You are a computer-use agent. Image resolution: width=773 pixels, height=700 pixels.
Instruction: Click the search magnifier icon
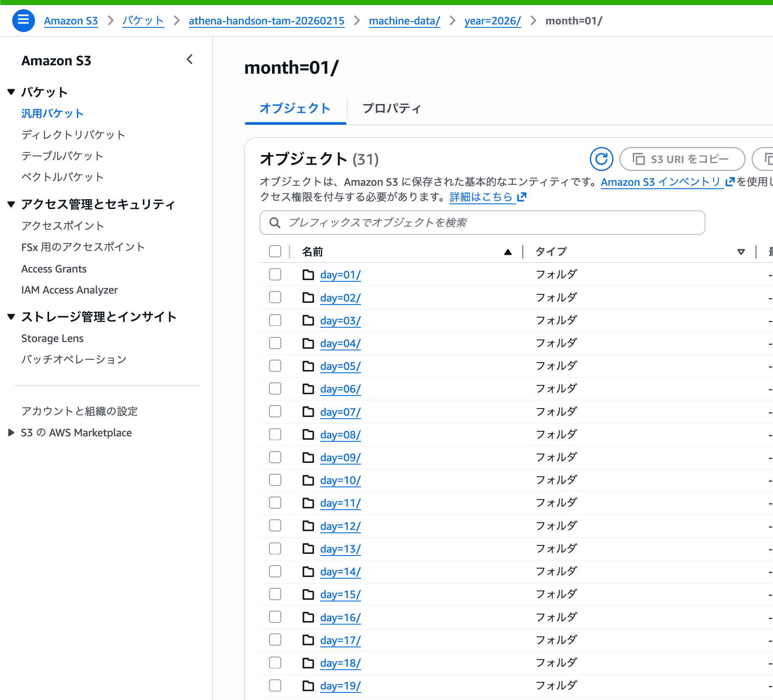pyautogui.click(x=275, y=222)
